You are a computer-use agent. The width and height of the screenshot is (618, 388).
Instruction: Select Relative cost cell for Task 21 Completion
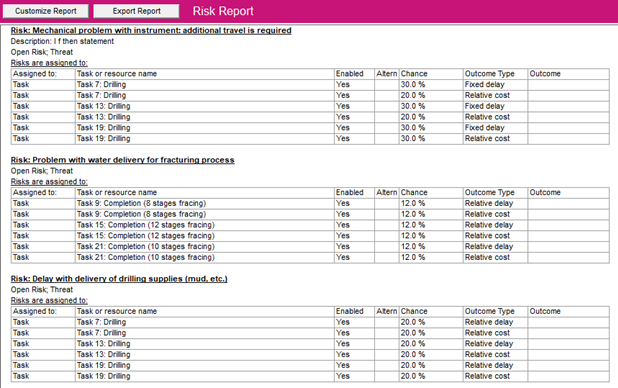[x=495, y=257]
